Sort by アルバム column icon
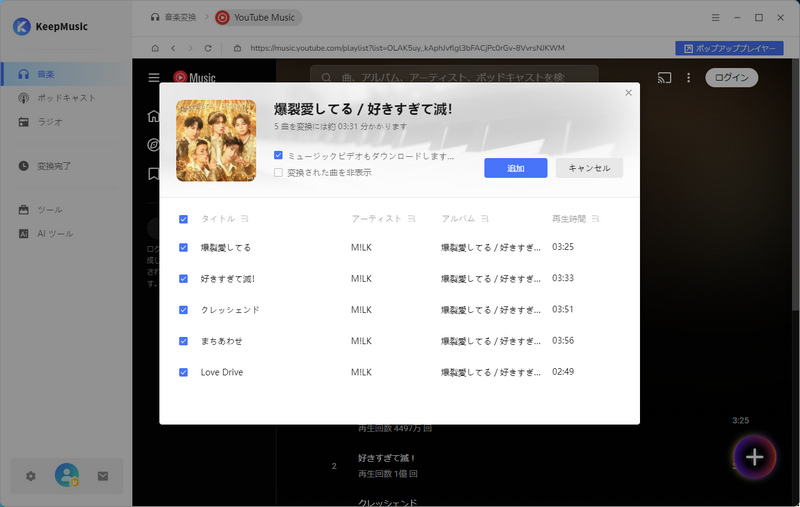800x507 pixels. (x=485, y=218)
